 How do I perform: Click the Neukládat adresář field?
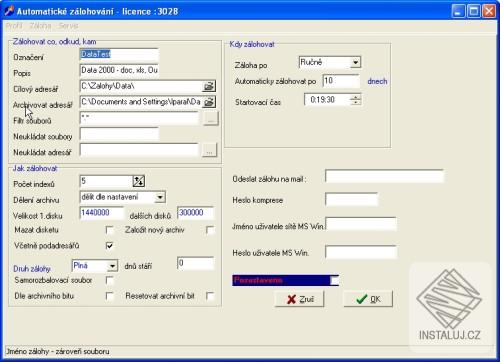(139, 150)
